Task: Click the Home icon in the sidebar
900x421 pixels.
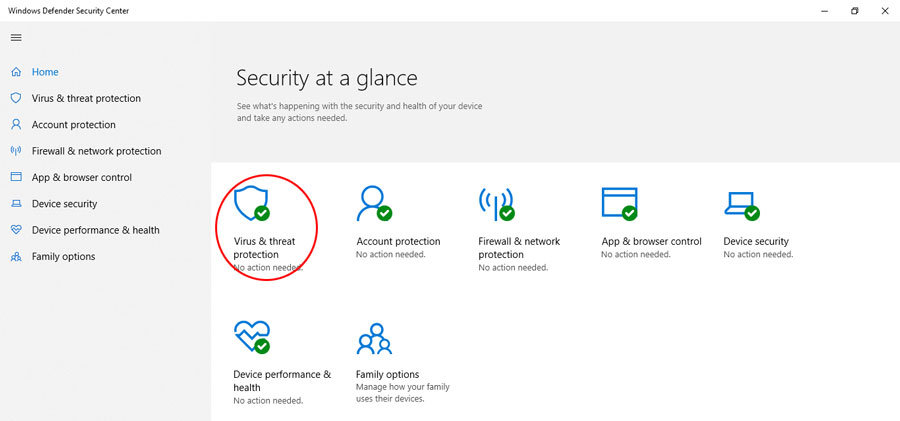Action: 16,72
